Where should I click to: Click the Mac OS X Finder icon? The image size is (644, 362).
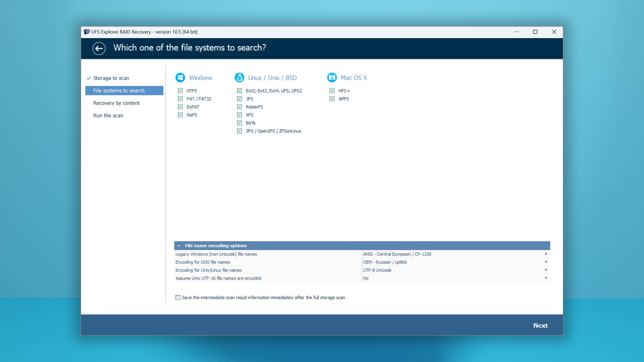coord(332,77)
